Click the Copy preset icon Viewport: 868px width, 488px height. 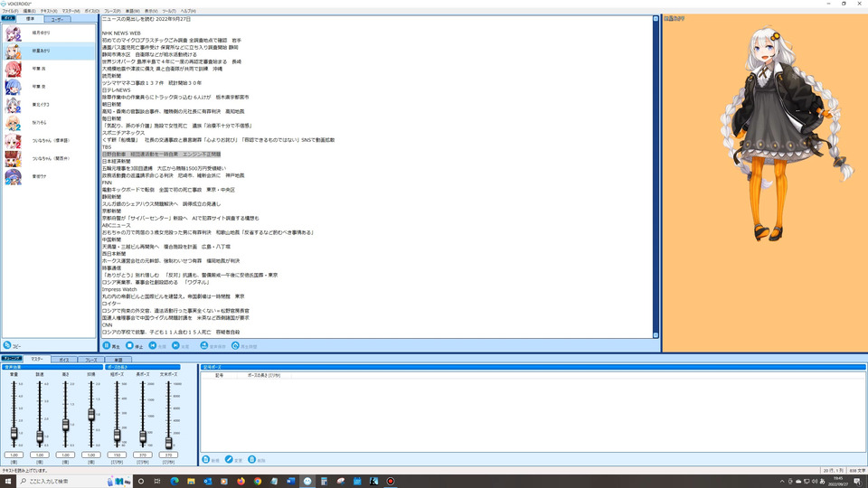click(x=7, y=345)
